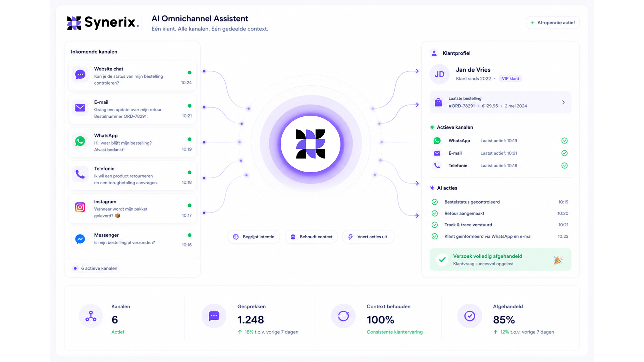This screenshot has width=644, height=362.
Task: Click the Messenger channel icon
Action: coord(80,239)
